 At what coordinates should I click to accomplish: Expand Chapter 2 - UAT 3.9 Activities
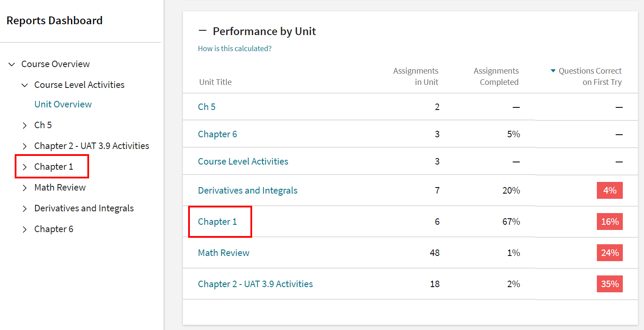25,146
